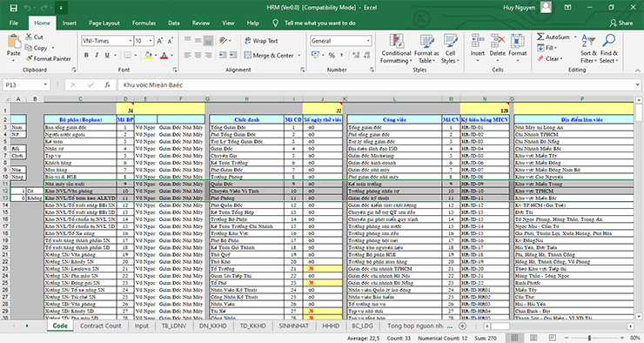This screenshot has height=343, width=644.
Task: Collapse the ribbon with the chevron
Action: click(x=637, y=71)
